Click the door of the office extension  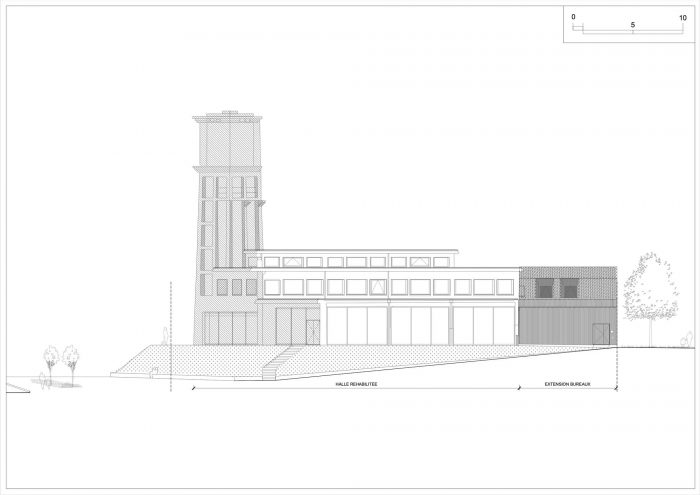(x=603, y=334)
